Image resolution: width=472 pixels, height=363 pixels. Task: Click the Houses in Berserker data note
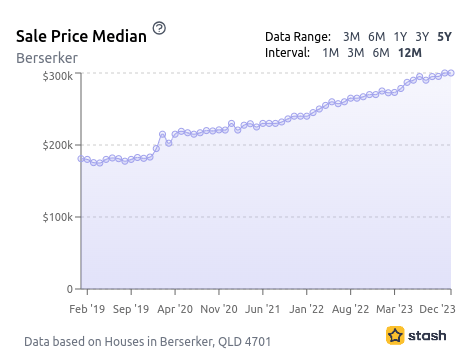147,342
